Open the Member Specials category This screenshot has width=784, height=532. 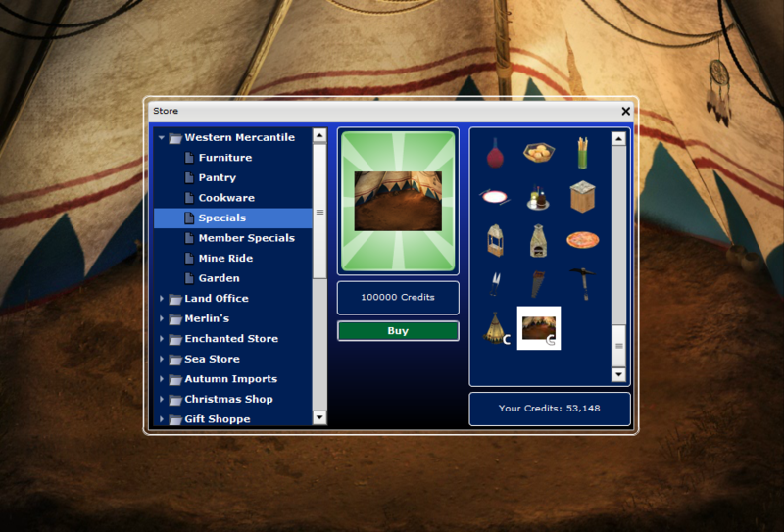(x=246, y=238)
